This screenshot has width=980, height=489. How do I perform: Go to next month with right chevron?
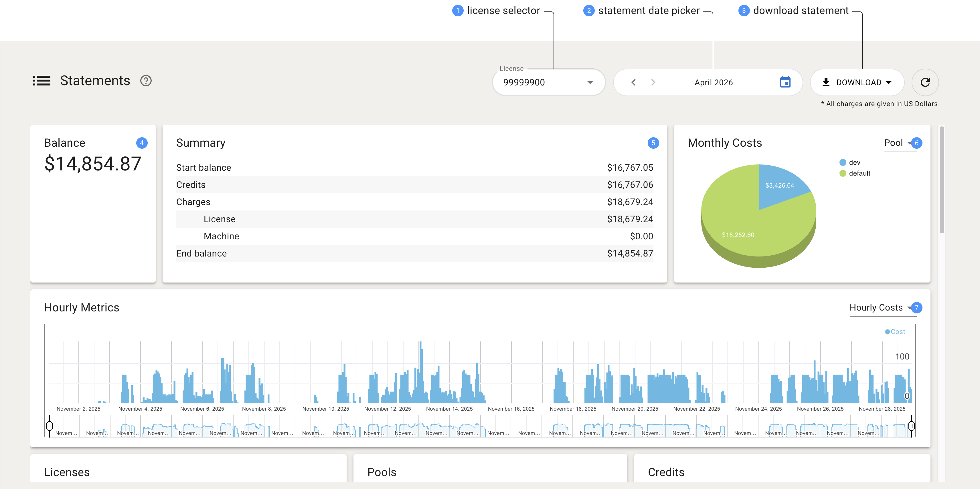point(653,82)
